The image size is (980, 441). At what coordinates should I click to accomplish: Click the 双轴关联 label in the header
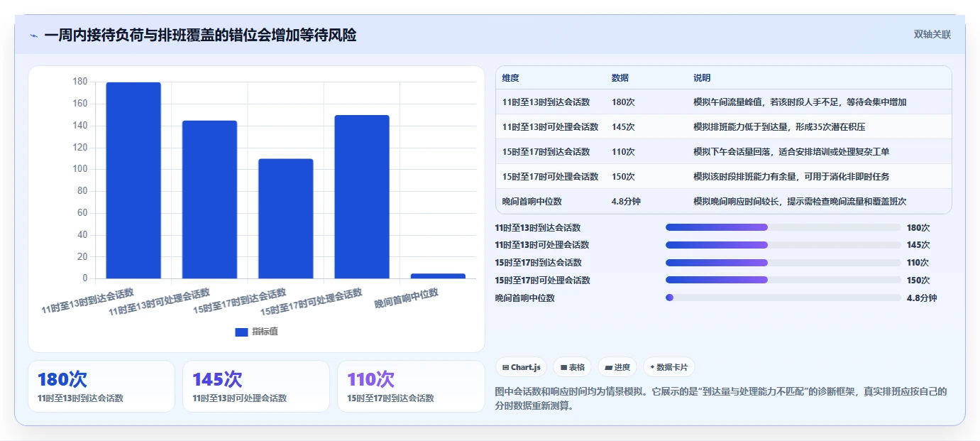(932, 35)
